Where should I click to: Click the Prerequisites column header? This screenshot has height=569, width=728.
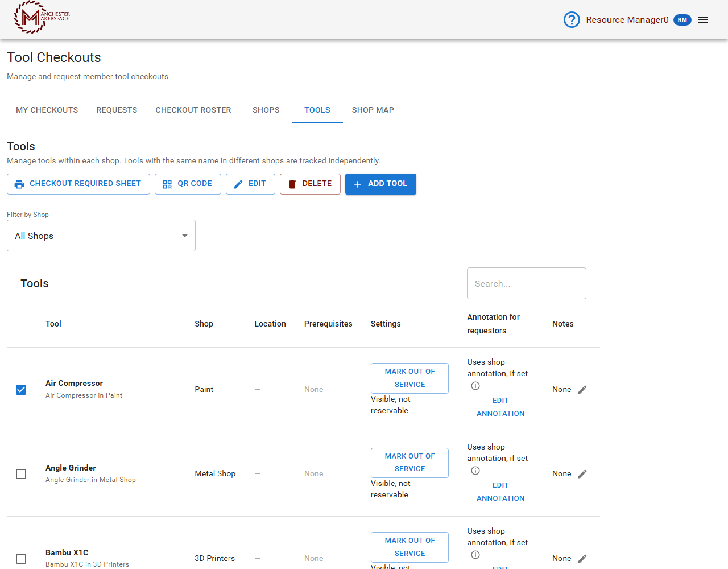328,324
